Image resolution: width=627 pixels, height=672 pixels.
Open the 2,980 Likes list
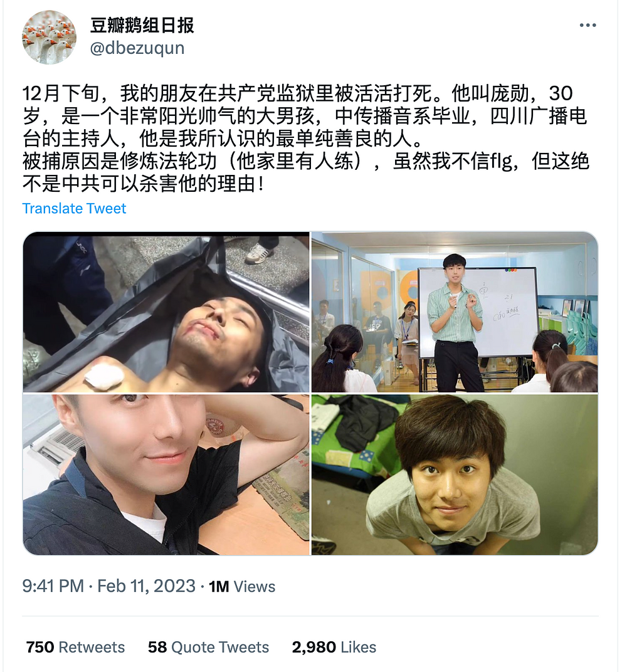[x=334, y=647]
